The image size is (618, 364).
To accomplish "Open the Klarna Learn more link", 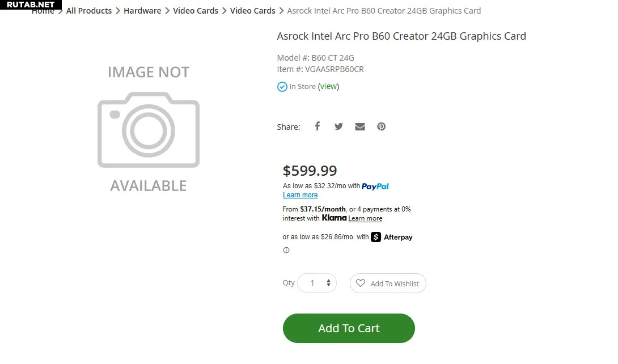I will coord(365,218).
